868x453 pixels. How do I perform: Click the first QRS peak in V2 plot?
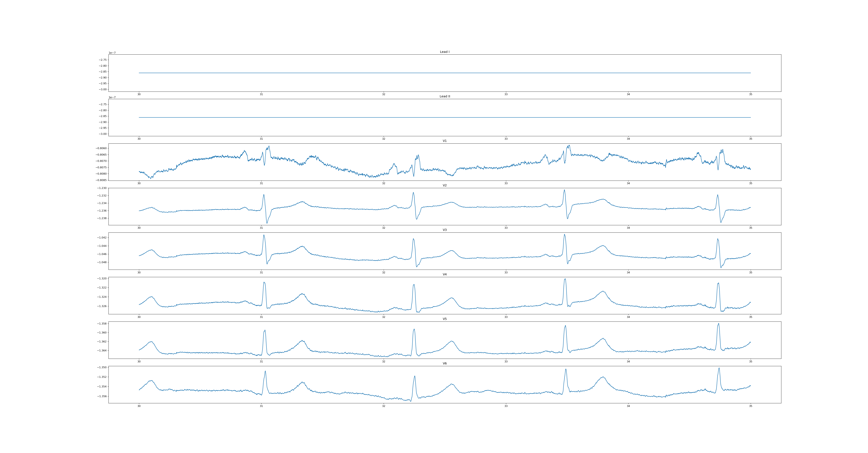(264, 194)
